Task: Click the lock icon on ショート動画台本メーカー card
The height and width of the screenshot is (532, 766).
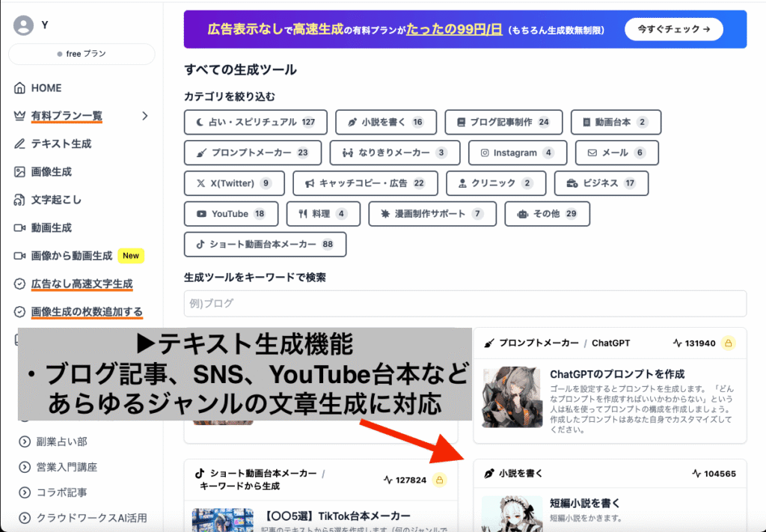Action: coord(440,480)
